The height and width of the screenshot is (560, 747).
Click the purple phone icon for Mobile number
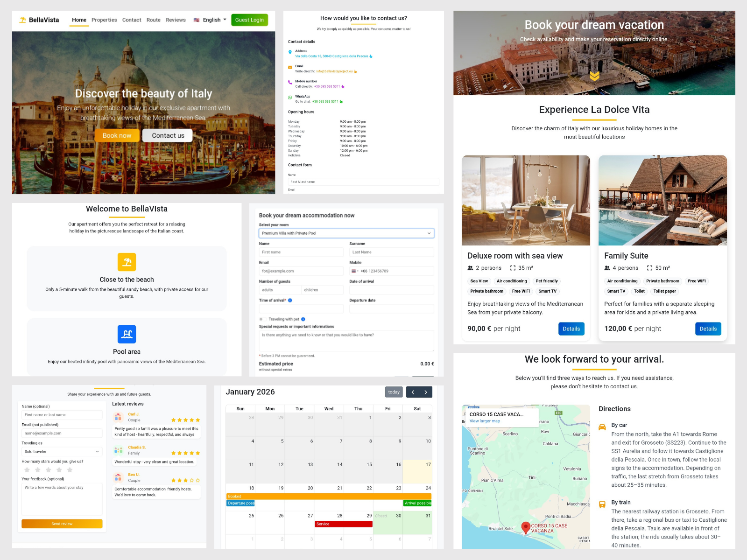pos(290,83)
